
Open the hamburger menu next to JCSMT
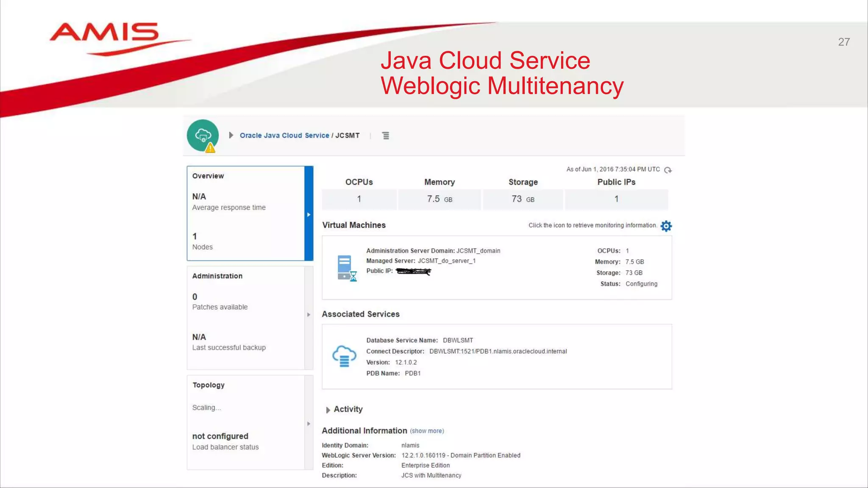click(386, 136)
